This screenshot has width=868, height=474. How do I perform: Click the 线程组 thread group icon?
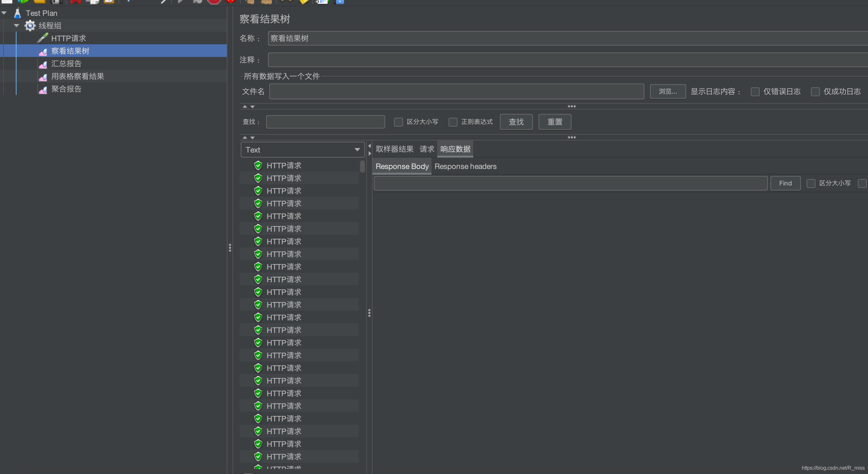tap(30, 25)
